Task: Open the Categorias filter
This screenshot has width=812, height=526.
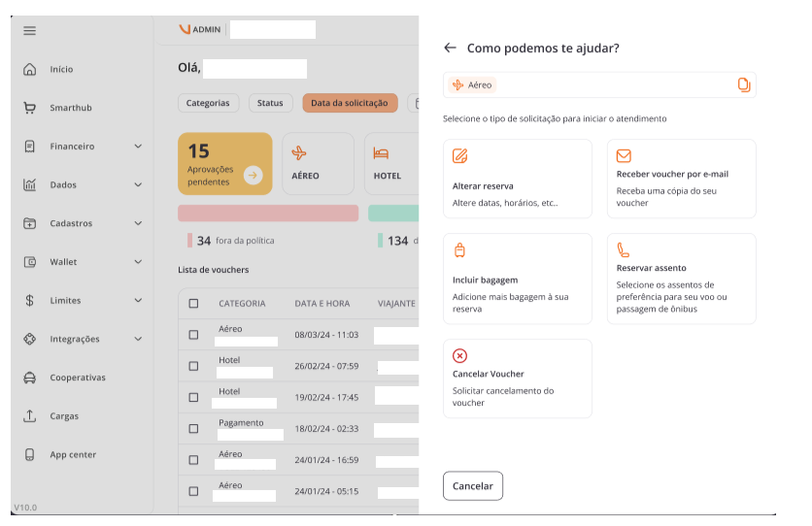Action: 208,103
